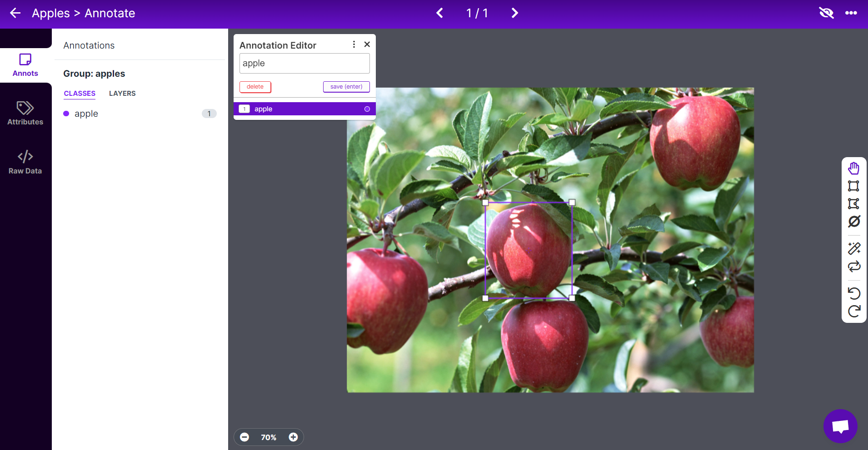Open the Raw Data sidebar panel
The image size is (868, 450).
[x=25, y=162]
